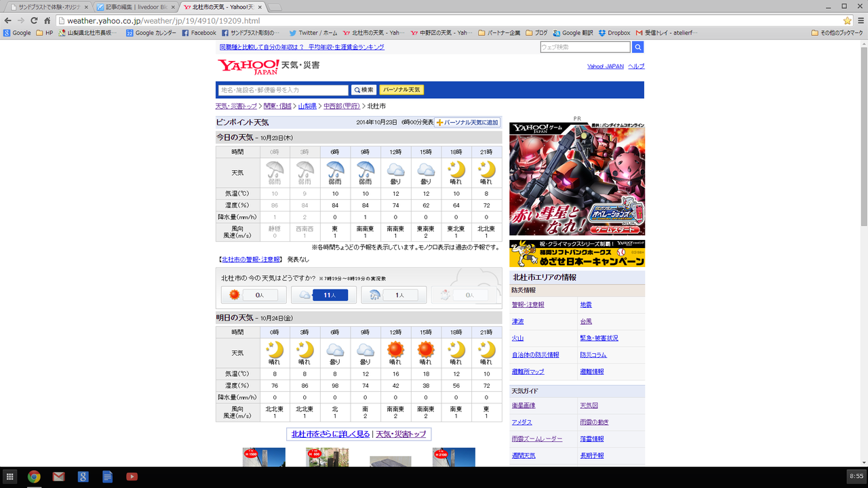868x488 pixels.
Task: Open the 中野区の天気 bookmark
Action: click(x=441, y=33)
